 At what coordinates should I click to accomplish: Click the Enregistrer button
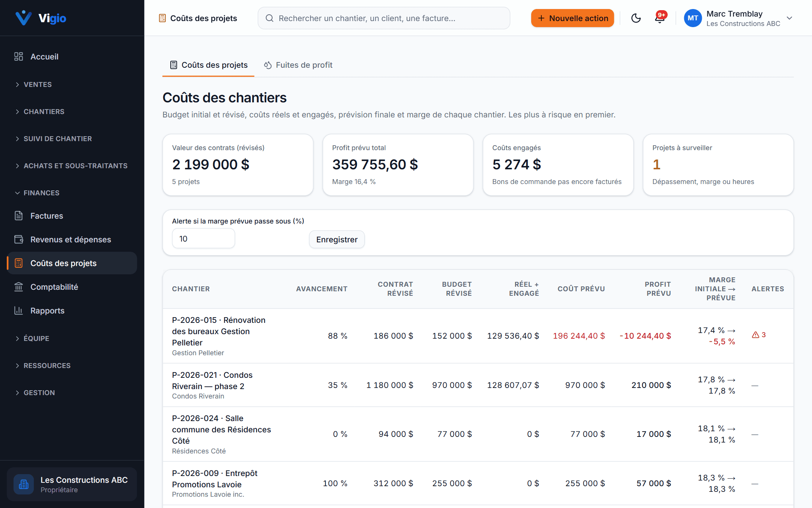tap(337, 239)
